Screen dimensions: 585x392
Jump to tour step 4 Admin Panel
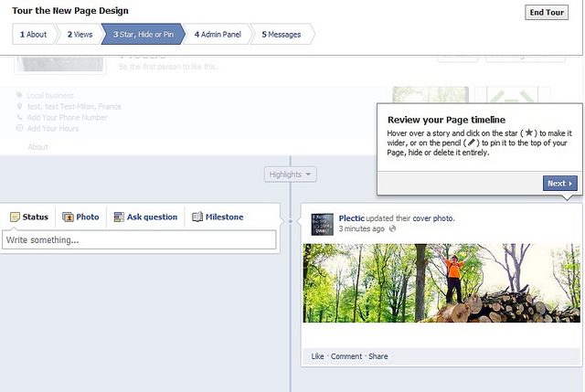(x=216, y=35)
